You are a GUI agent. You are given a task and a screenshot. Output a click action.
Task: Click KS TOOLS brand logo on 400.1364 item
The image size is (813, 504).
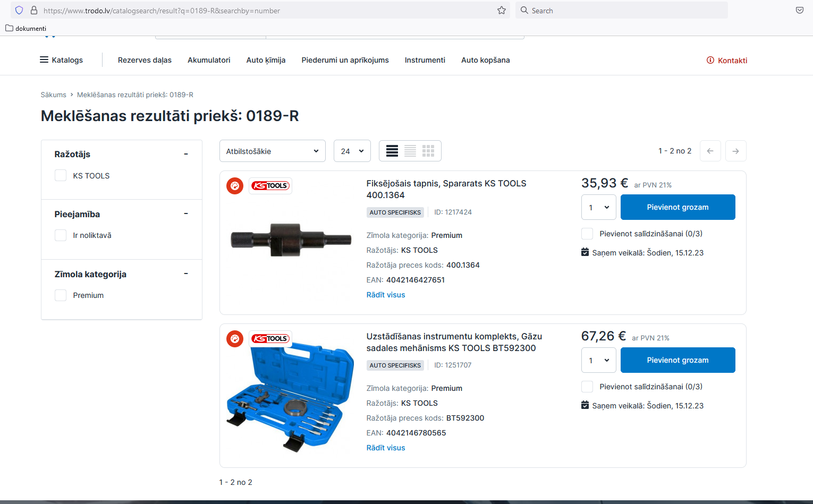click(x=270, y=186)
